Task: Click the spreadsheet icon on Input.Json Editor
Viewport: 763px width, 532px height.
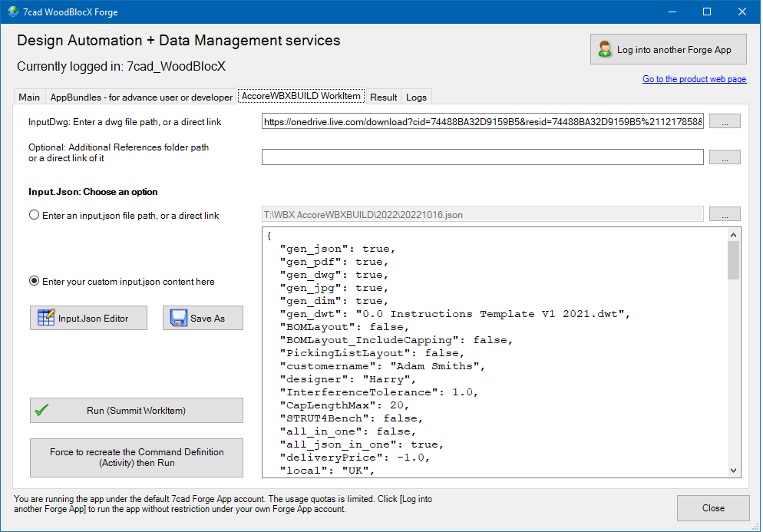Action: [46, 318]
